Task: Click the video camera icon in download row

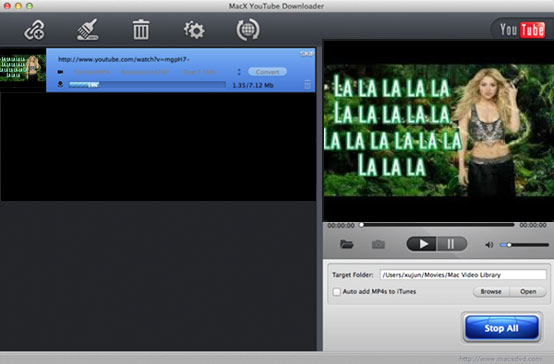Action: tap(60, 72)
